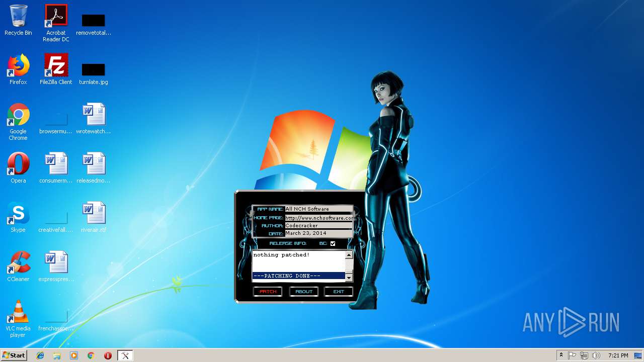644x362 pixels.
Task: Launch Opera desktop shortcut
Action: point(18,168)
